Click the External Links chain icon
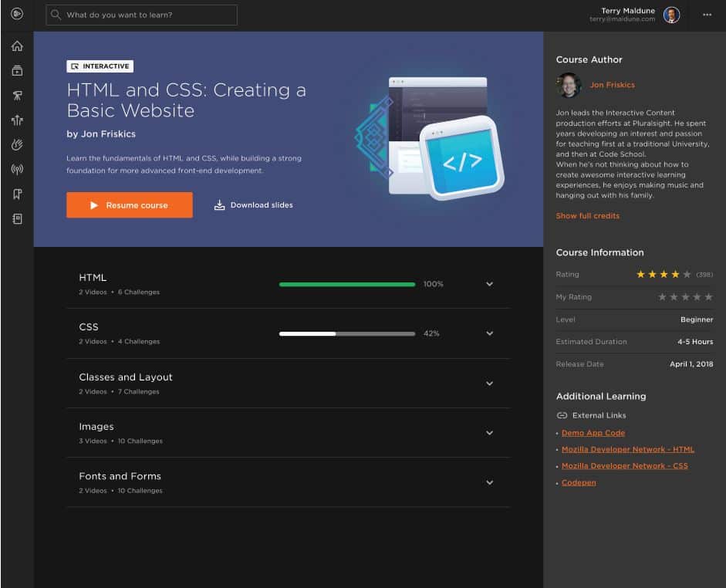This screenshot has width=726, height=588. (x=562, y=415)
